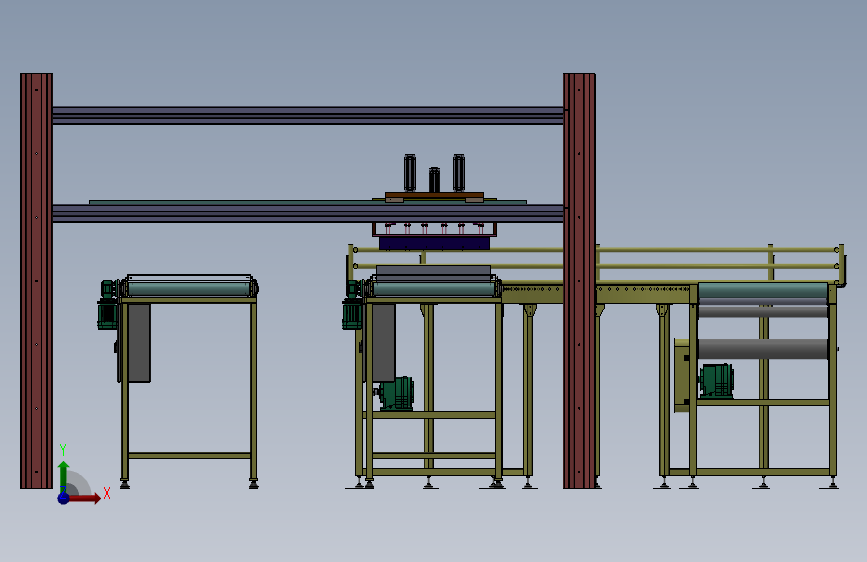Image resolution: width=867 pixels, height=562 pixels.
Task: Pick the left tall cylinder on the carriage
Action: pyautogui.click(x=410, y=173)
